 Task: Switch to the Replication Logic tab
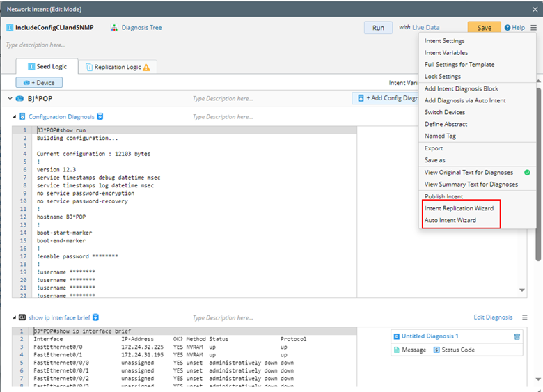(x=118, y=67)
